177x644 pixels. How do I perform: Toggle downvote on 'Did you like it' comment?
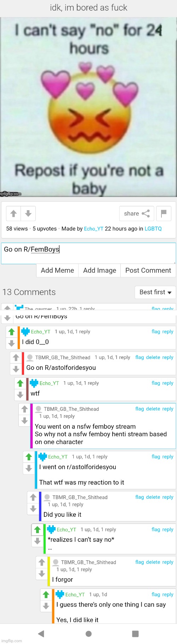pos(33,509)
